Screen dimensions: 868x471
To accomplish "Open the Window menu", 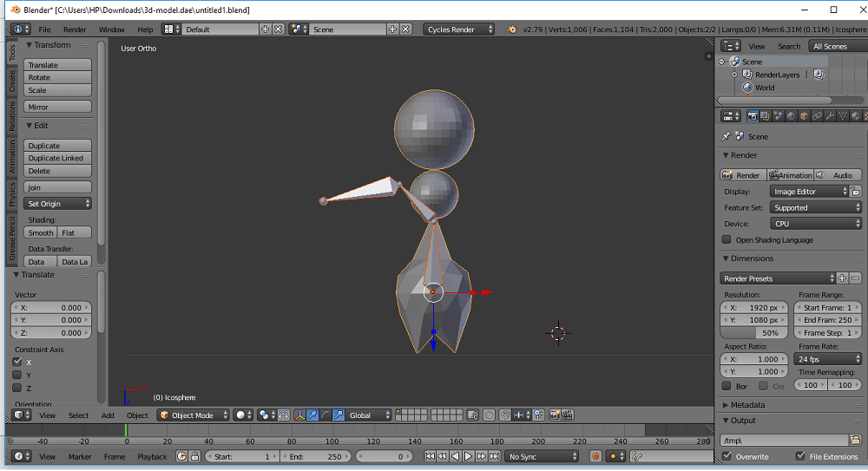I will (x=111, y=29).
